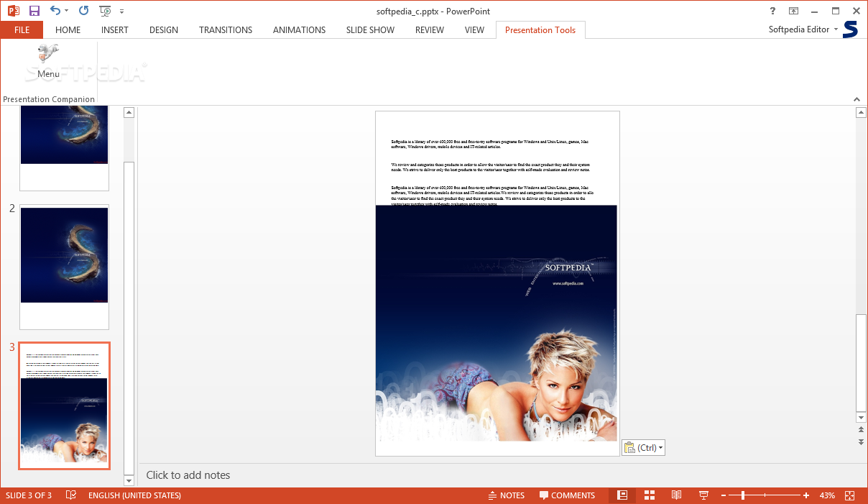This screenshot has height=504, width=868.
Task: Go to next slide double-arrow button
Action: pos(861,441)
